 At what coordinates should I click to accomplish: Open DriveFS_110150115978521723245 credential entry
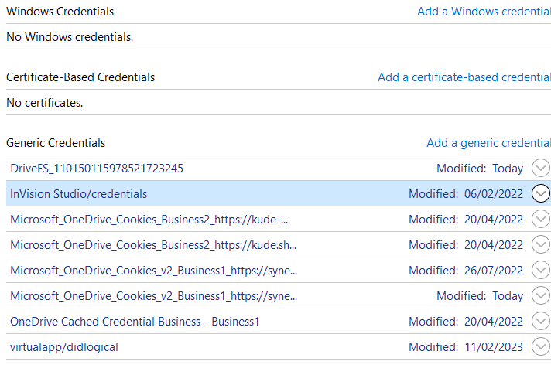97,169
